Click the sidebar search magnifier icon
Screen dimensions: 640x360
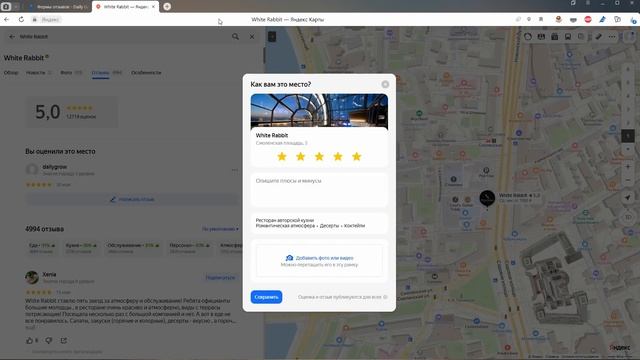pyautogui.click(x=236, y=37)
